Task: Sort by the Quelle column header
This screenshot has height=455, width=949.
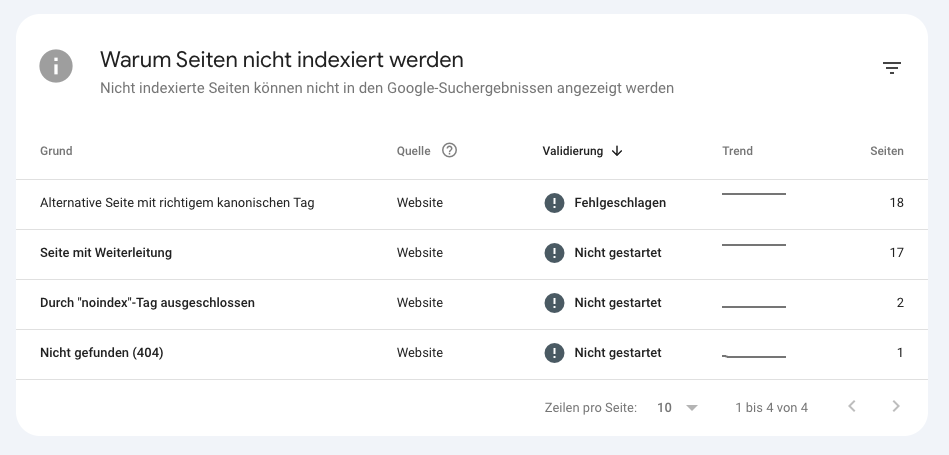Action: pyautogui.click(x=413, y=151)
